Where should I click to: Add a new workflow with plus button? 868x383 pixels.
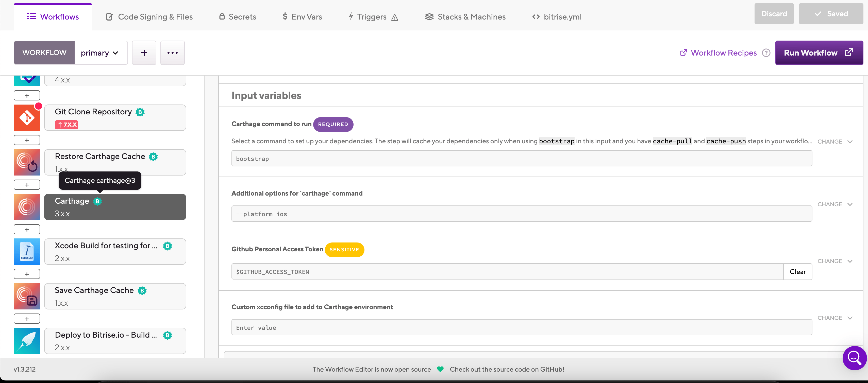(x=144, y=53)
